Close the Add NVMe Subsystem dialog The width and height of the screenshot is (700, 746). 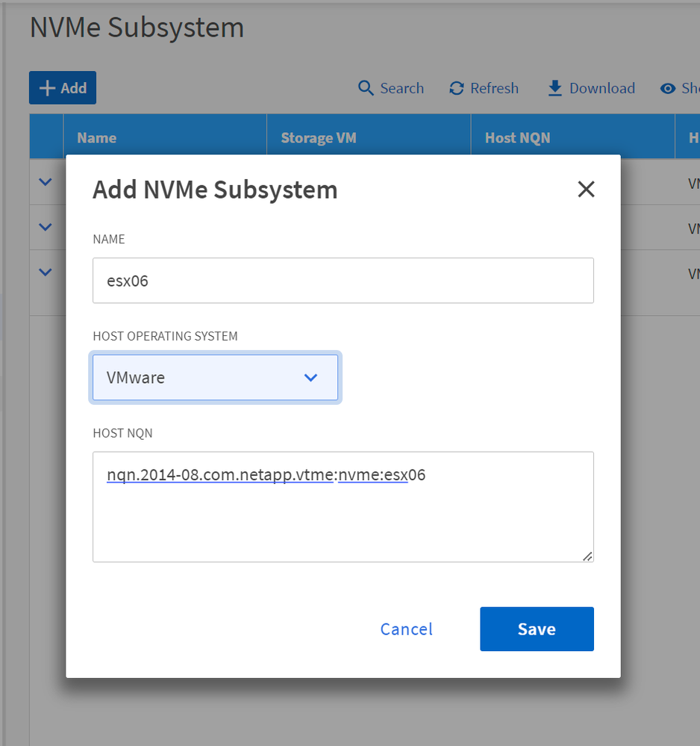[x=586, y=189]
